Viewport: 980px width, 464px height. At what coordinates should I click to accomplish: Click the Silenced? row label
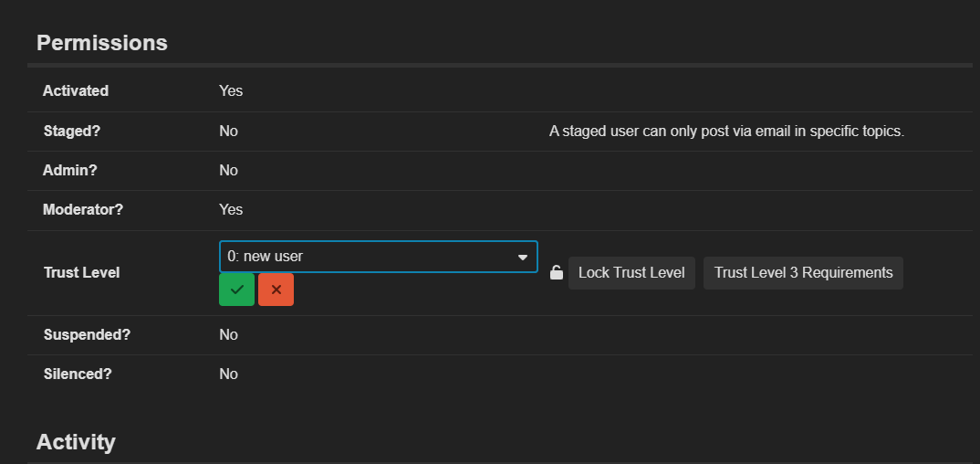80,374
